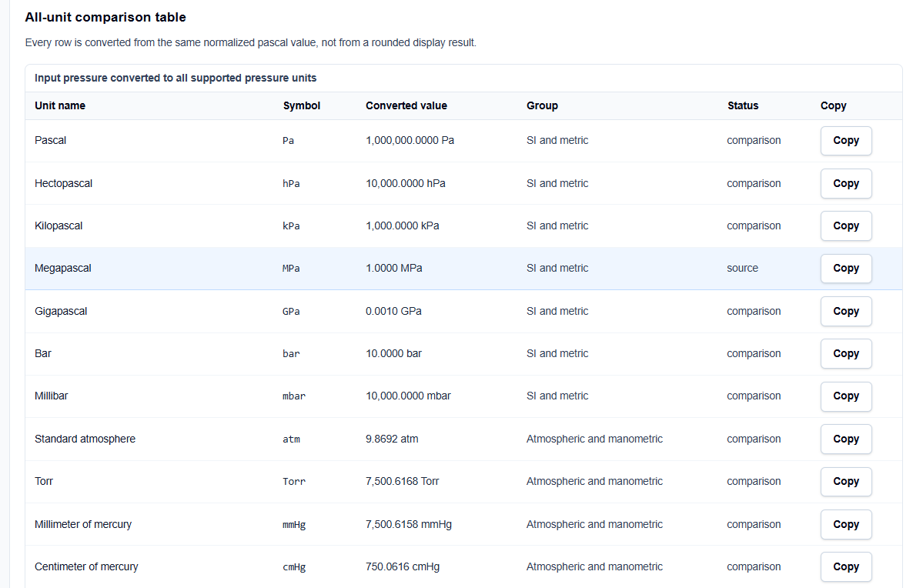
Task: Copy the Pascal converted value
Action: coord(845,141)
